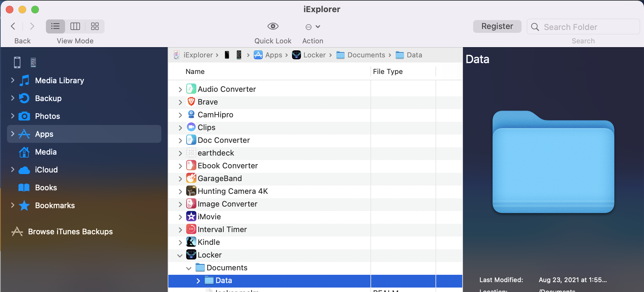Viewport: 644px width, 292px height.
Task: Select Ebook Converter app icon
Action: click(x=191, y=165)
